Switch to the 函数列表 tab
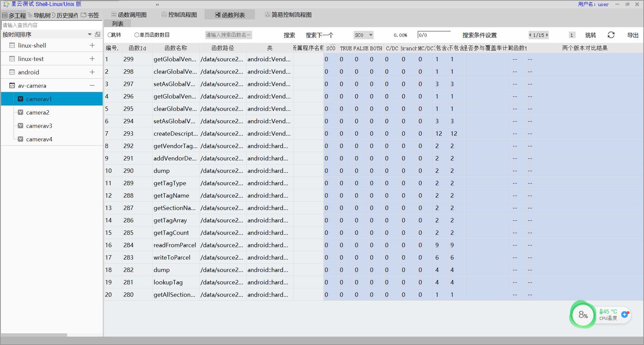 (230, 15)
